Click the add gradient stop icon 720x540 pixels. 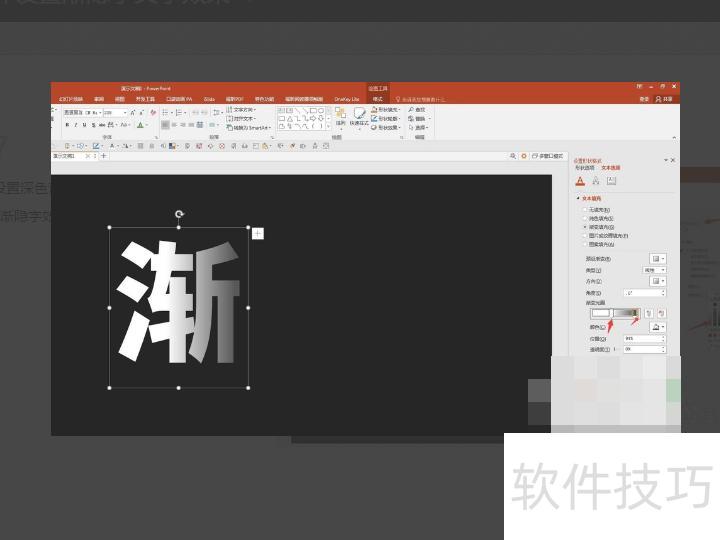click(x=649, y=313)
